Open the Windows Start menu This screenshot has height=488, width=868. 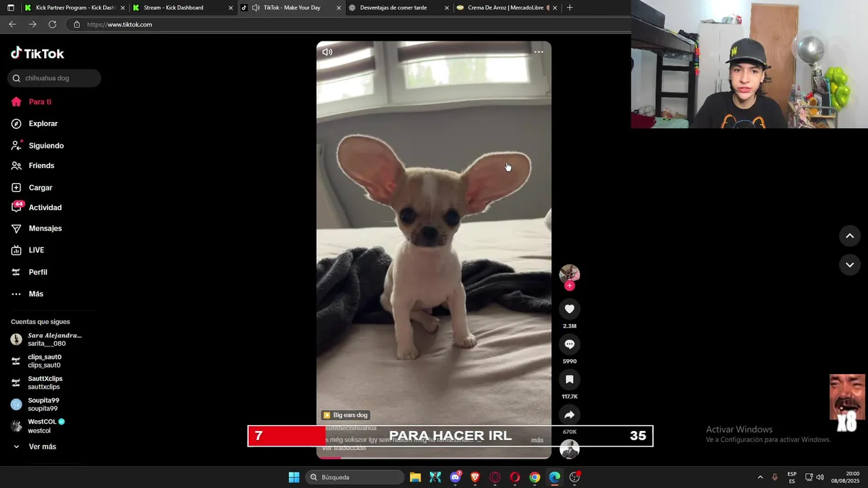pos(294,477)
